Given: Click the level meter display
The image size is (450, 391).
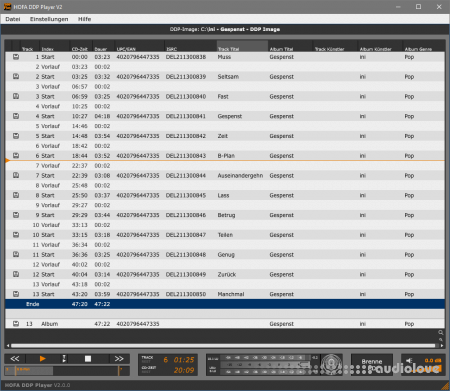Looking at the screenshot, I should (263, 365).
